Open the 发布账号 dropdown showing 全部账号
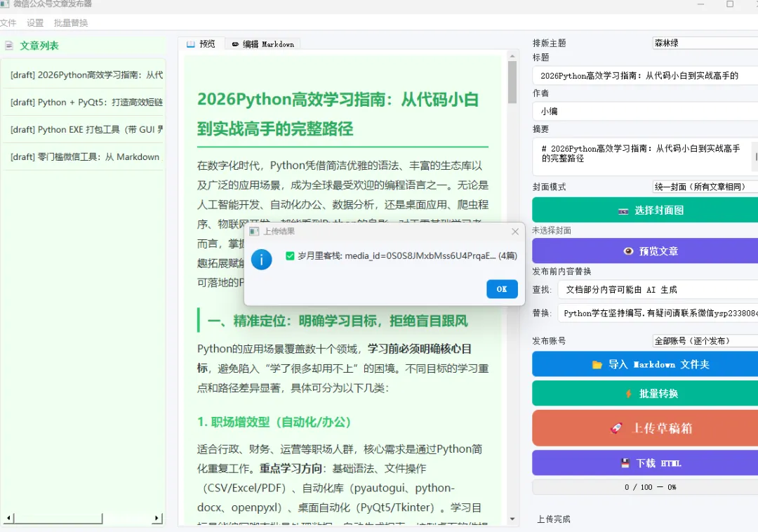758x532 pixels. pyautogui.click(x=705, y=340)
